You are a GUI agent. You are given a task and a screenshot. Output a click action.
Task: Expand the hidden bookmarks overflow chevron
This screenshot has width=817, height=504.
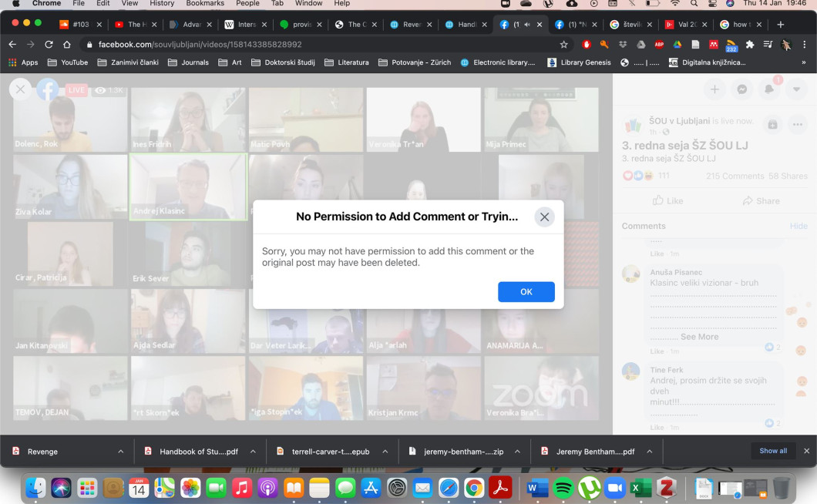[x=804, y=62]
